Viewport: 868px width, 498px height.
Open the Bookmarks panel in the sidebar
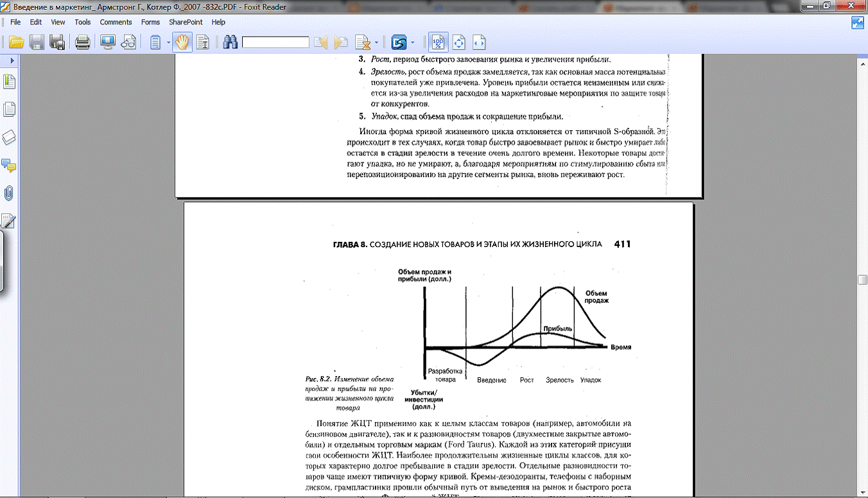click(x=10, y=82)
